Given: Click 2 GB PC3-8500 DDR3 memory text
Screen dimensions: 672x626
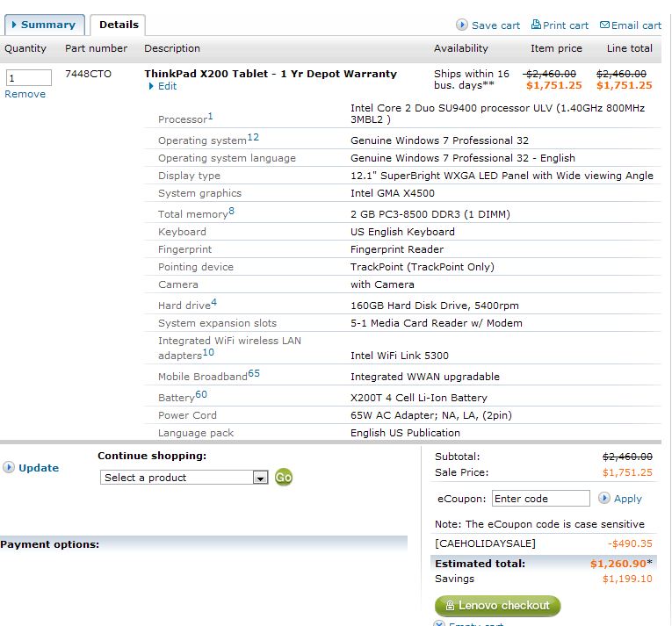Looking at the screenshot, I should [430, 214].
